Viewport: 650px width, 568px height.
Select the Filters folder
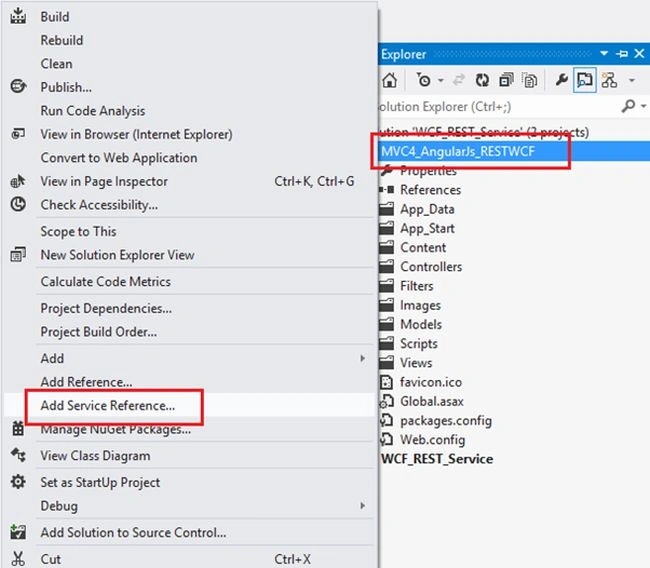(x=417, y=286)
